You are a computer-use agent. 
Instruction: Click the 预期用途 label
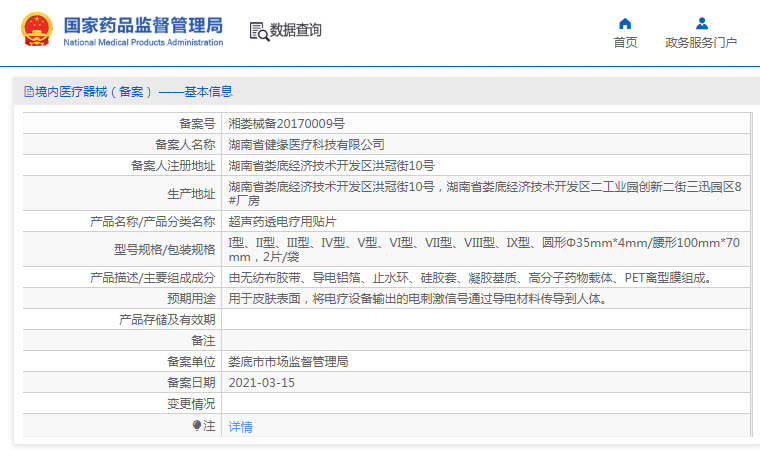191,299
